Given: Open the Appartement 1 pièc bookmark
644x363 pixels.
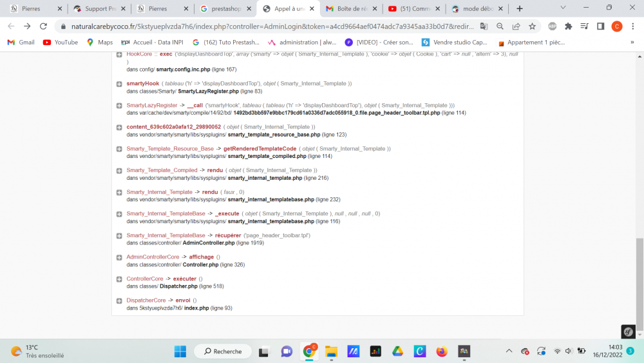Looking at the screenshot, I should tap(531, 42).
